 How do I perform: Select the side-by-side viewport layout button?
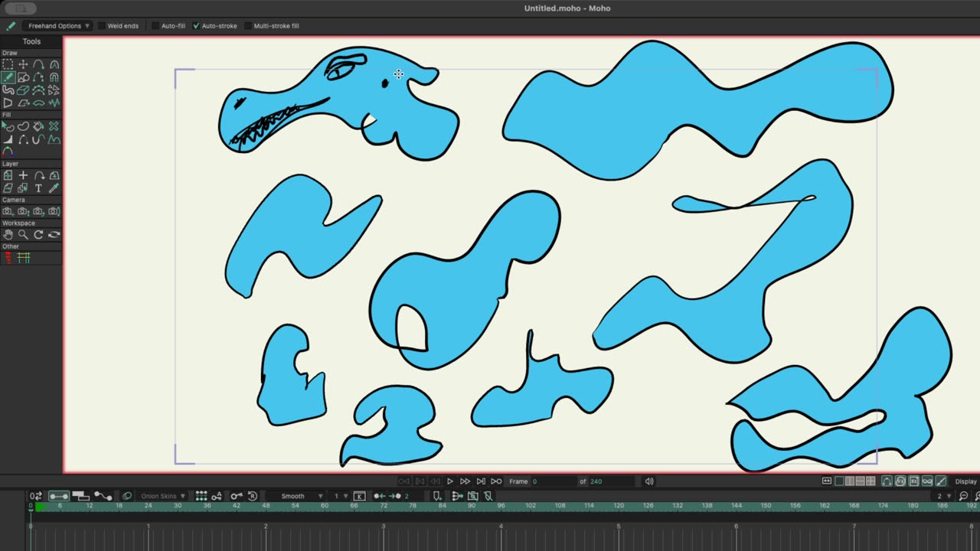coord(850,481)
